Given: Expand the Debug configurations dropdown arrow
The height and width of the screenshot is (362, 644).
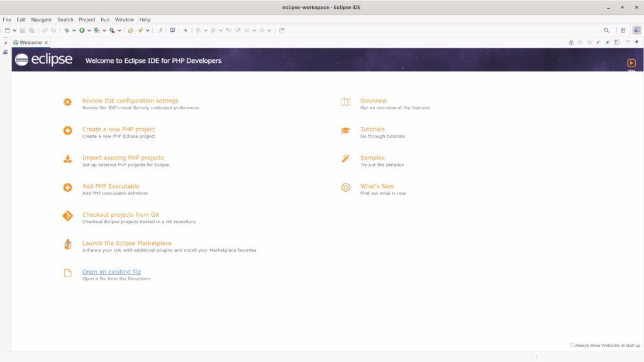Looking at the screenshot, I should [x=74, y=30].
